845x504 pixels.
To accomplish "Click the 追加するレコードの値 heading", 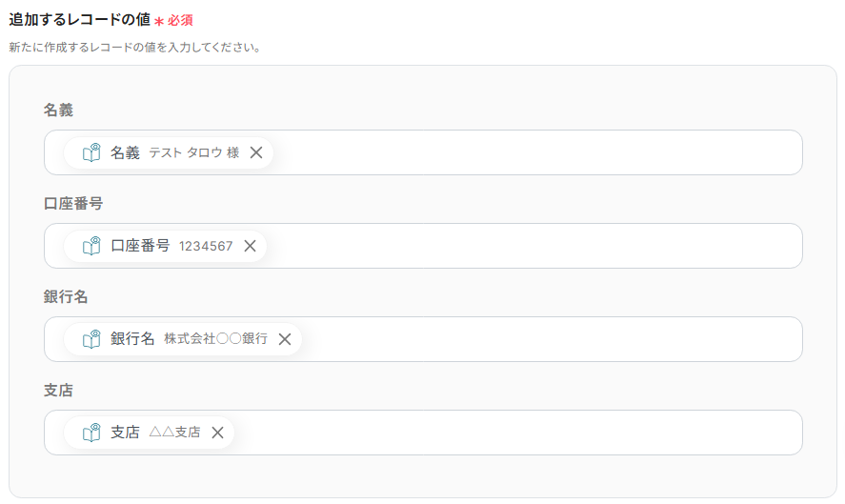I will point(80,19).
